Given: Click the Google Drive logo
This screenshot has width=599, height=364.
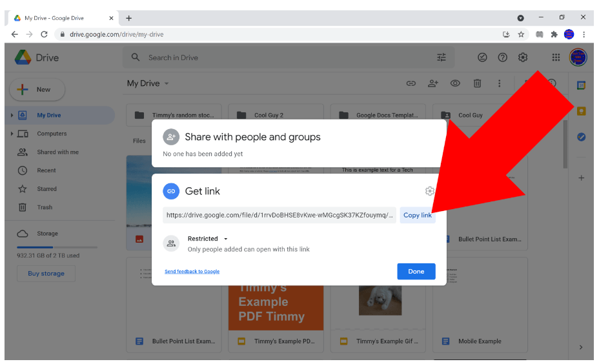Looking at the screenshot, I should (23, 57).
